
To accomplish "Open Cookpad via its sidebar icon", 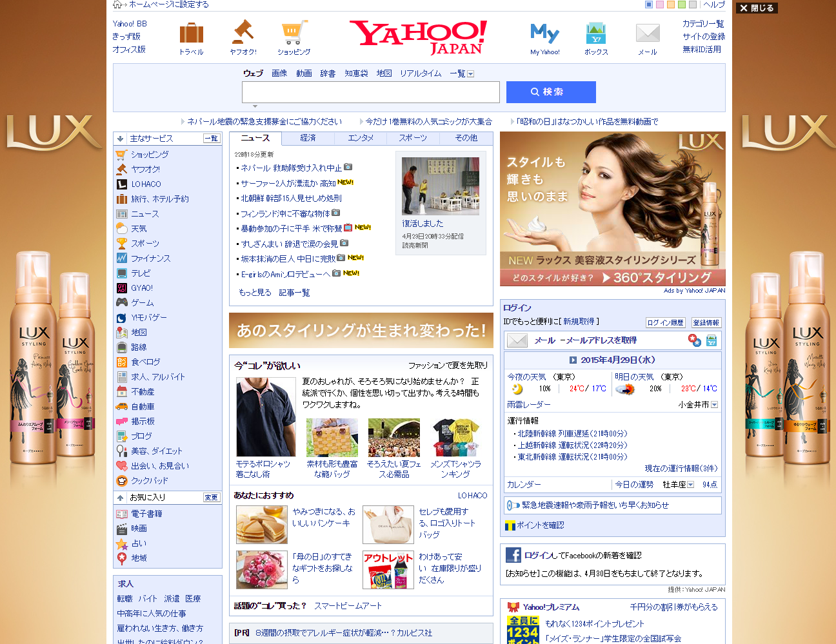I will coord(121,481).
